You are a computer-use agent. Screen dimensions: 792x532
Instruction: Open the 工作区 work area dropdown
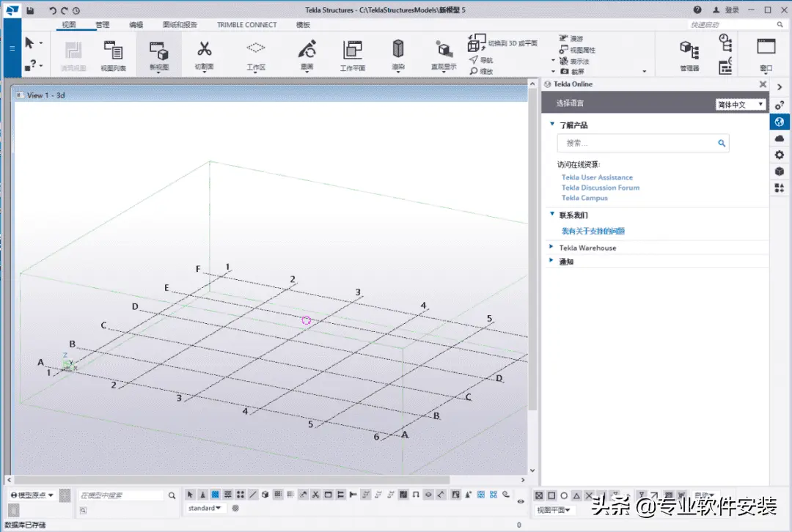pos(256,56)
